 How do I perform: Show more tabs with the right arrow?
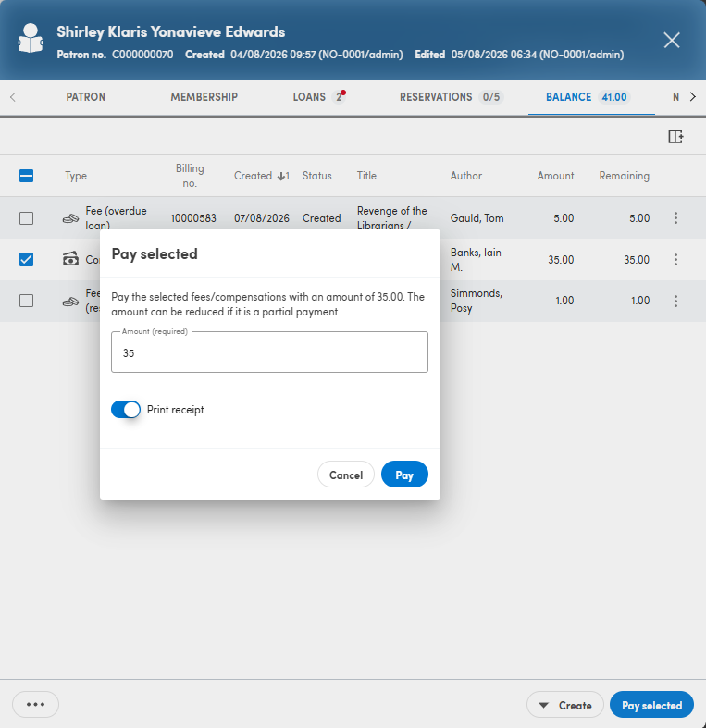tap(692, 96)
